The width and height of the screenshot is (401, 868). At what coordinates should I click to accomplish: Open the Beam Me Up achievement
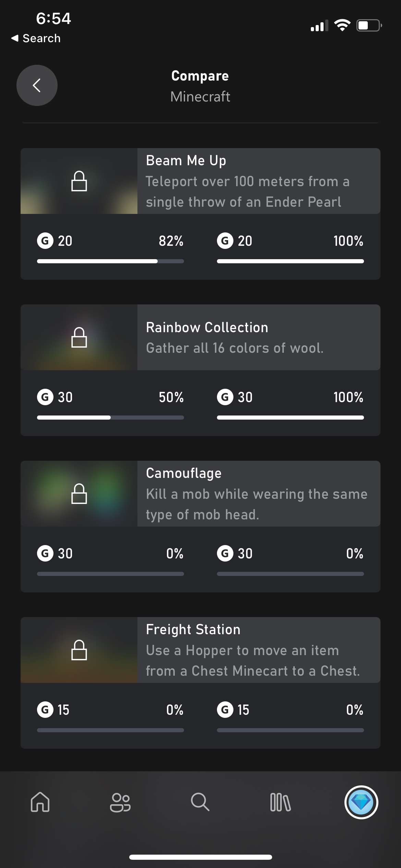pos(186,160)
